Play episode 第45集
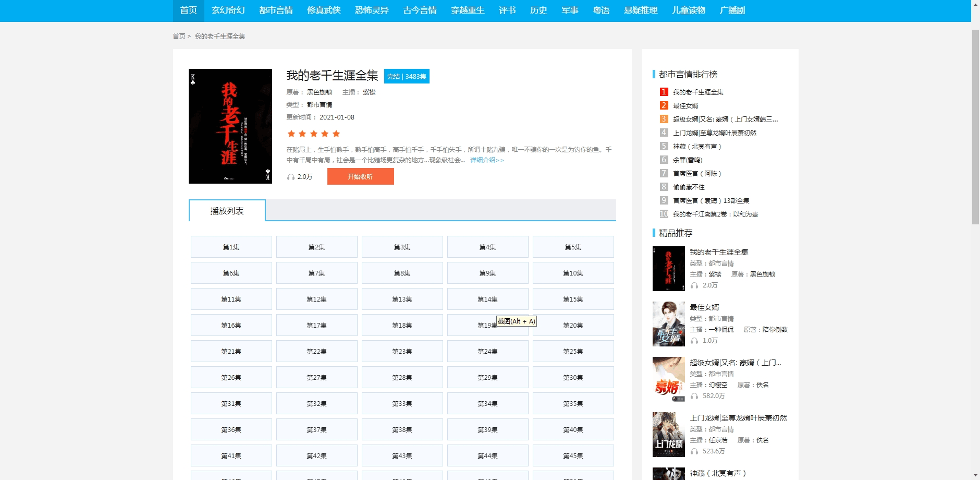The width and height of the screenshot is (980, 480). (x=573, y=455)
